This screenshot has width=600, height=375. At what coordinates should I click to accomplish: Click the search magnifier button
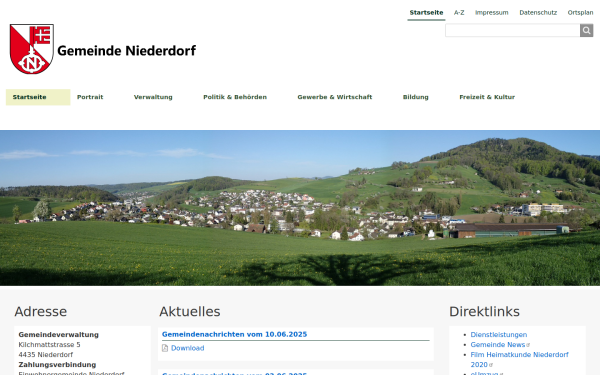tap(586, 30)
